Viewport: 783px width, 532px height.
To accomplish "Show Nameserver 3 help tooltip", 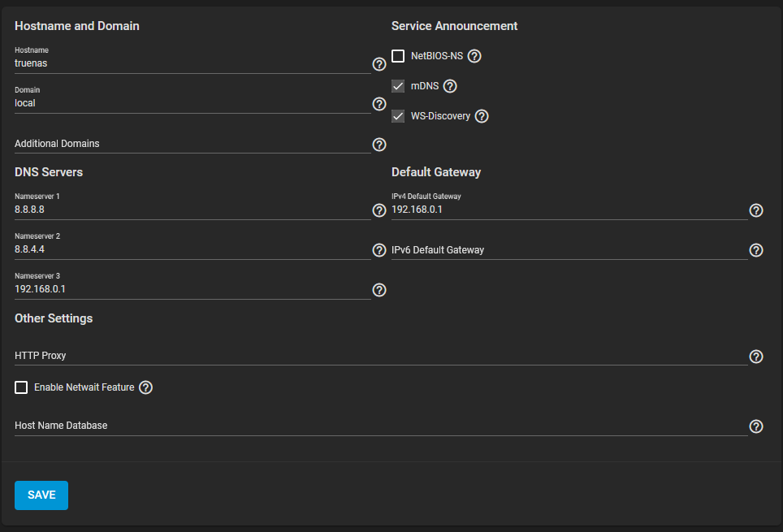I will click(x=379, y=290).
